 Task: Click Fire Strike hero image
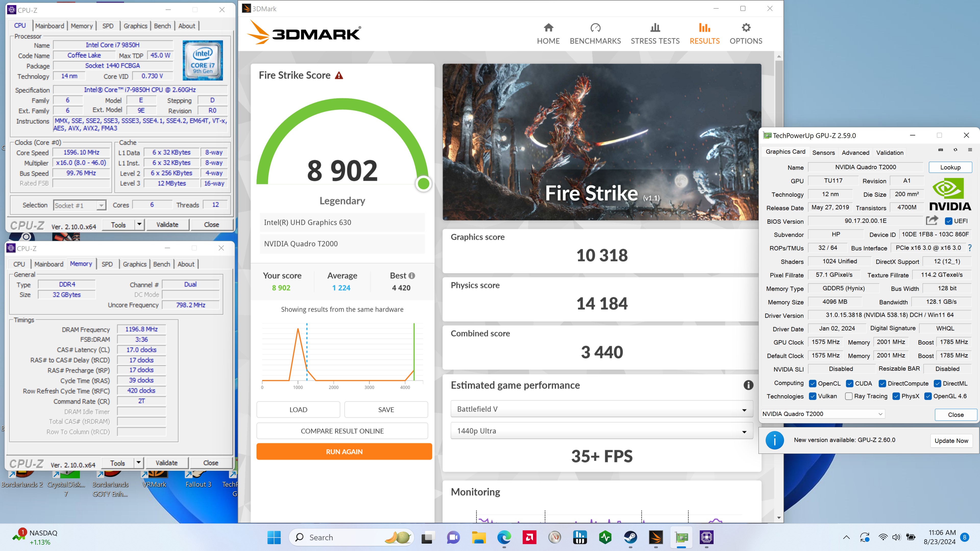point(602,142)
